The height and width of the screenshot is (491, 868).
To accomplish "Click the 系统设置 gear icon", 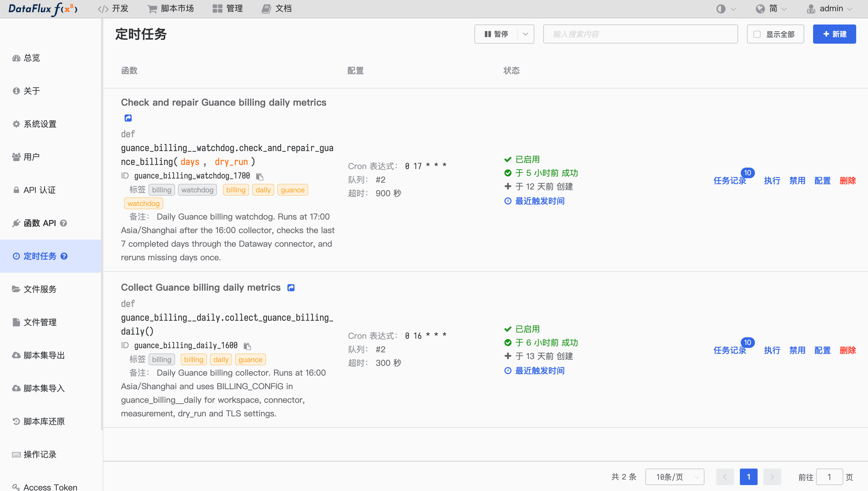I will coord(16,124).
